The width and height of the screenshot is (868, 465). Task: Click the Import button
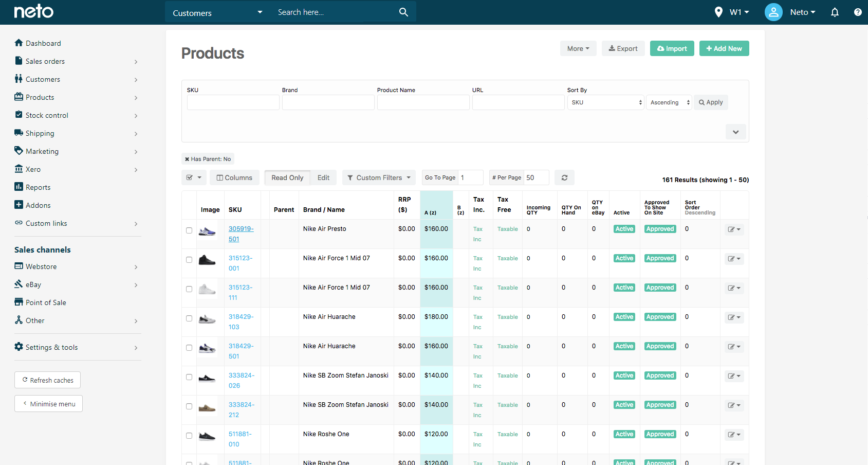(x=672, y=48)
